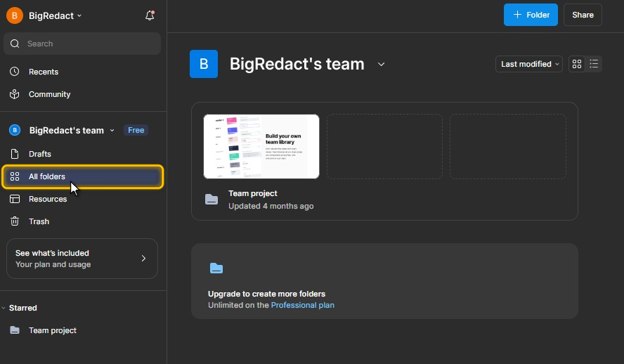Viewport: 624px width, 364px height.
Task: Open the team title dropdown chevron
Action: point(382,65)
